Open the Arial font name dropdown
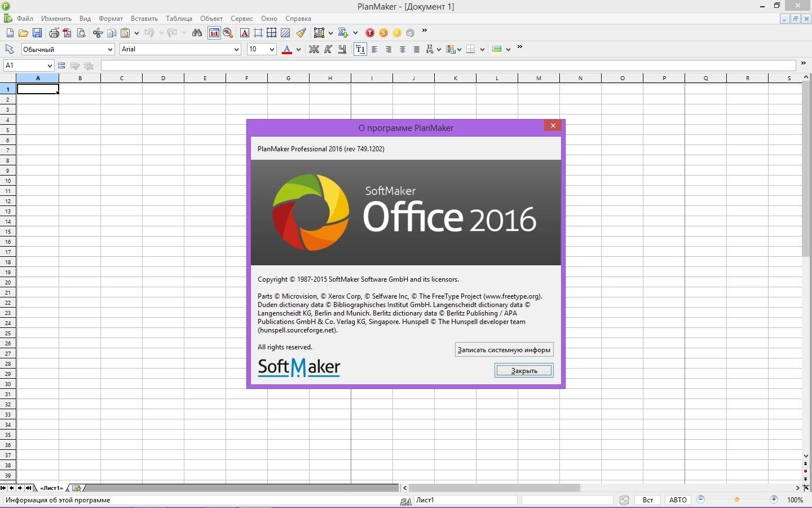The height and width of the screenshot is (508, 812). pos(236,50)
